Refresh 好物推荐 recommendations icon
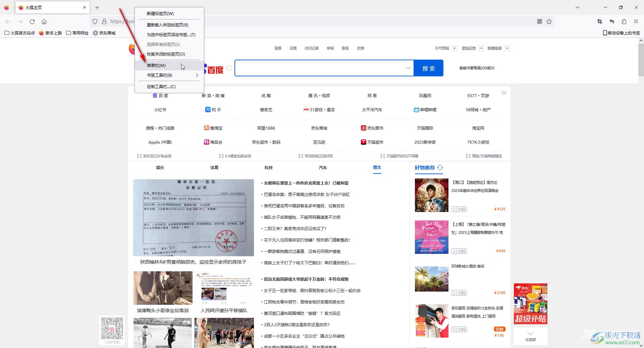 [x=440, y=167]
